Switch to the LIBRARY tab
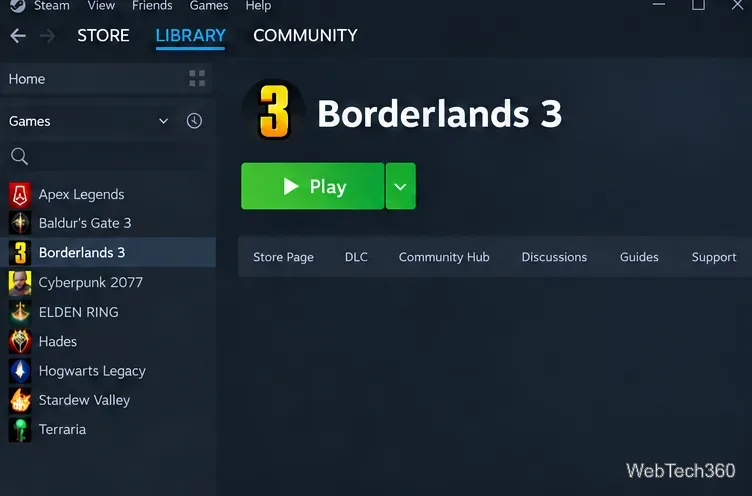752x496 pixels. point(190,35)
